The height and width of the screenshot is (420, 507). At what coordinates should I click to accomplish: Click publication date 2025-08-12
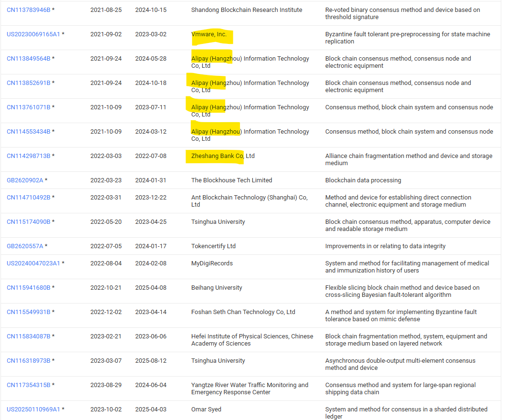151,360
